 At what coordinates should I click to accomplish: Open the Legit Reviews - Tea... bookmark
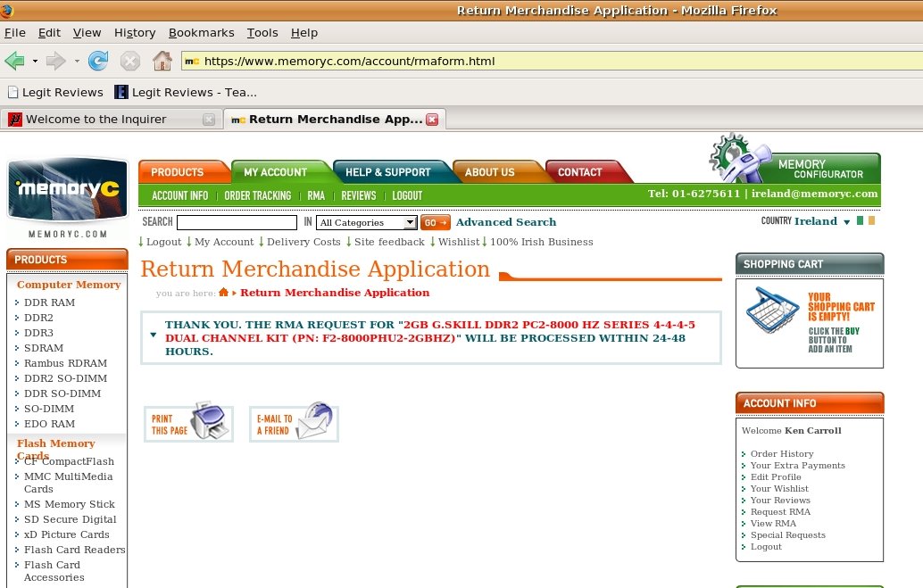point(186,93)
